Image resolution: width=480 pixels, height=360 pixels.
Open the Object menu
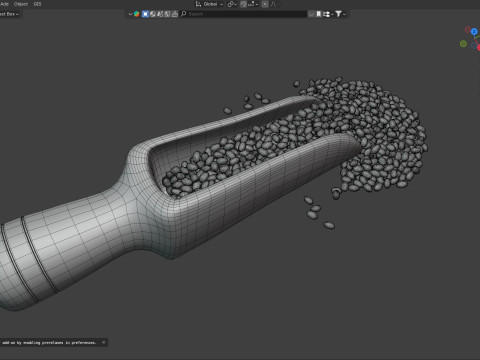click(x=21, y=4)
